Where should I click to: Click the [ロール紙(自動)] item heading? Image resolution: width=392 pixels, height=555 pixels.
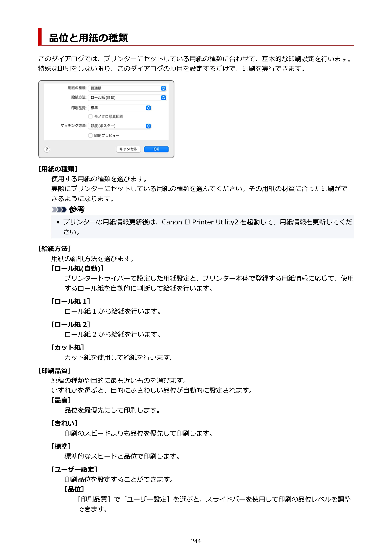(x=78, y=269)
